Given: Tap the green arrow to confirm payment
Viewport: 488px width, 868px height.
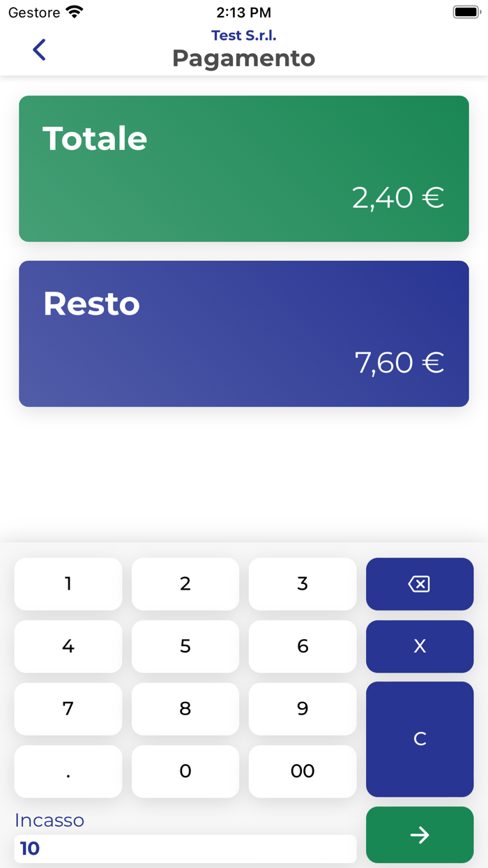Looking at the screenshot, I should [x=419, y=835].
